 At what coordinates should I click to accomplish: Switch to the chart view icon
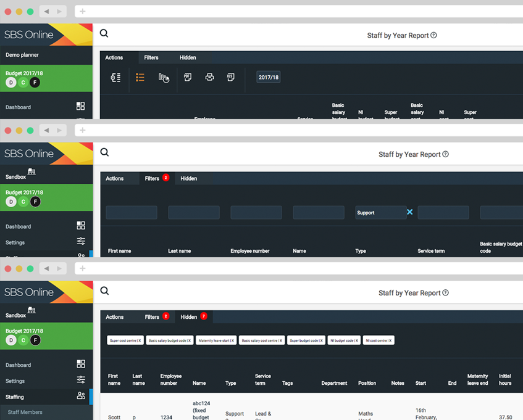point(164,78)
